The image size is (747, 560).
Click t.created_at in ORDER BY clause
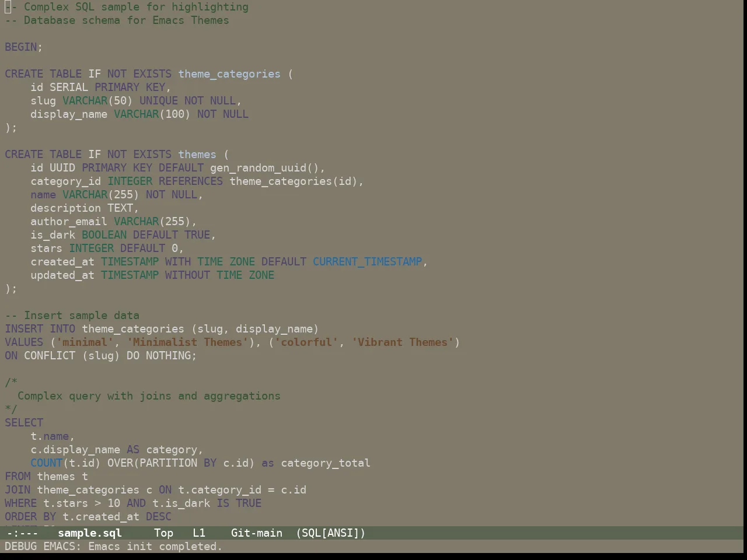[101, 517]
